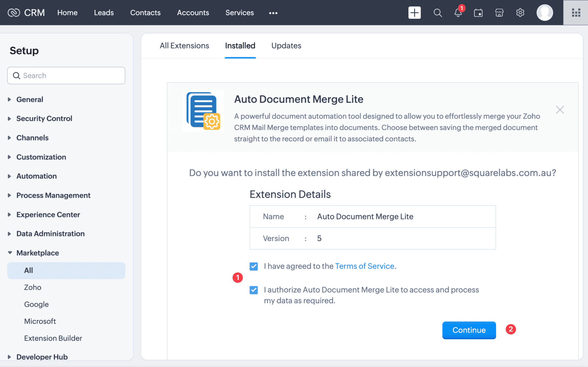588x367 pixels.
Task: Open the Terms of Service link
Action: [x=365, y=266]
